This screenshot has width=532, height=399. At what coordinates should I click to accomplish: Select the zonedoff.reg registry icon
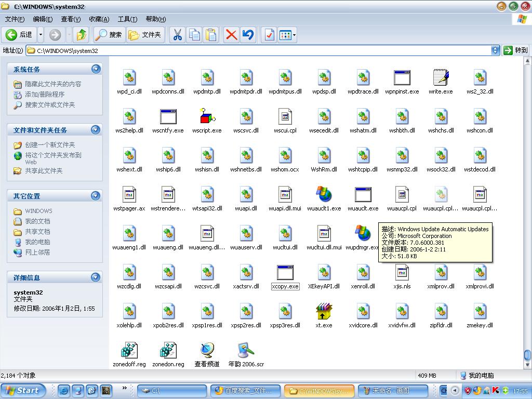click(x=129, y=350)
